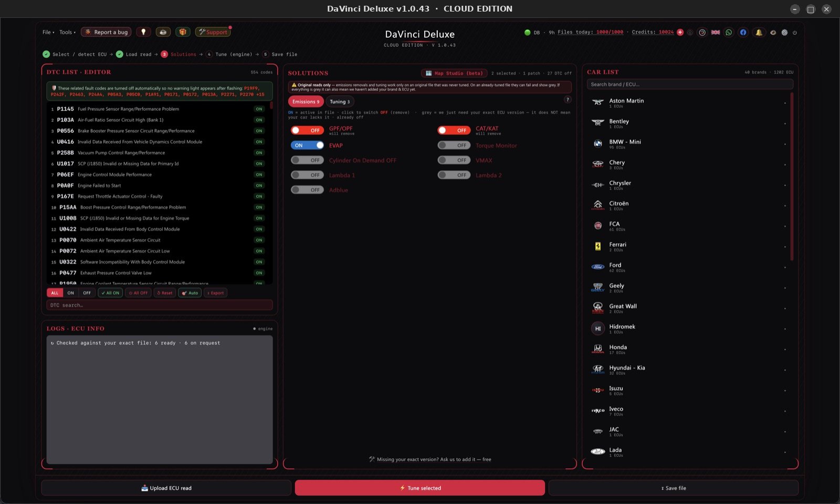Select the Aston Martin brand logo
This screenshot has height=504, width=840.
coord(598,102)
